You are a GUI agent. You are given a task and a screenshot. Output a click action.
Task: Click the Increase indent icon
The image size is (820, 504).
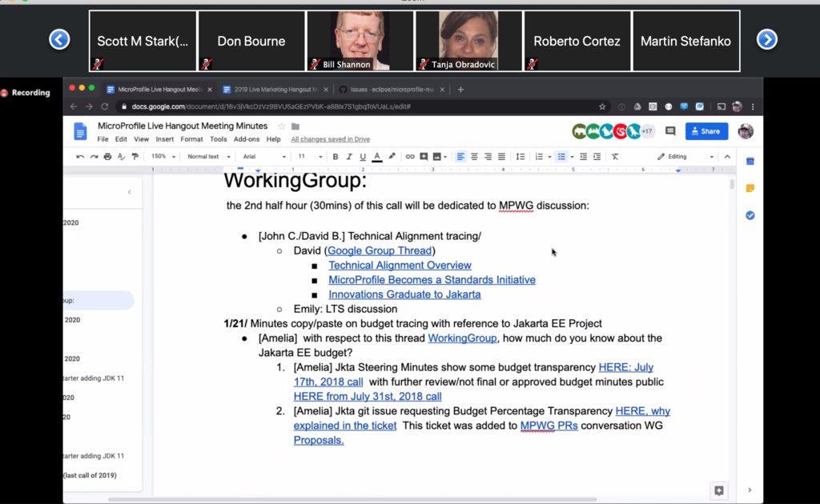pos(597,157)
